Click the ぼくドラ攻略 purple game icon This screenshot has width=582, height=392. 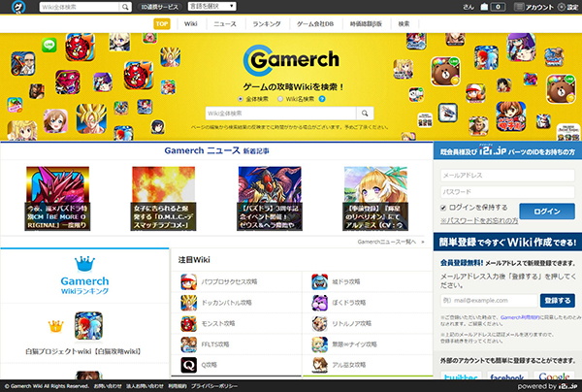click(x=319, y=303)
